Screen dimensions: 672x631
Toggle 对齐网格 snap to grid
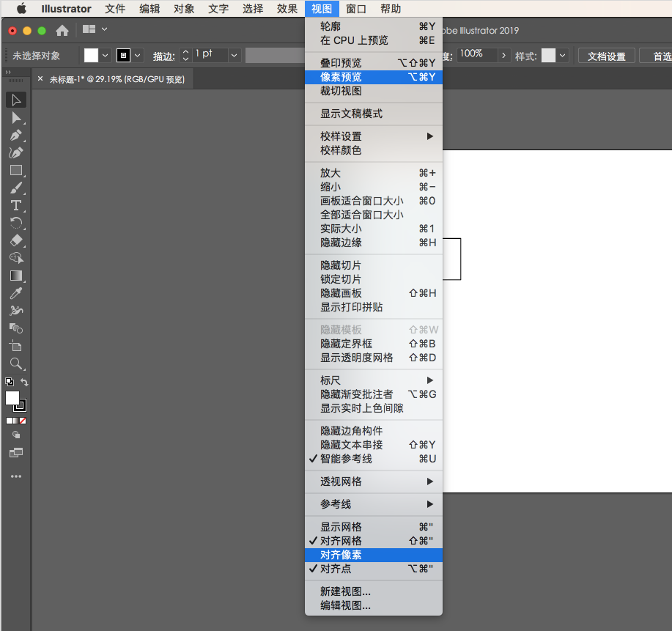point(374,541)
